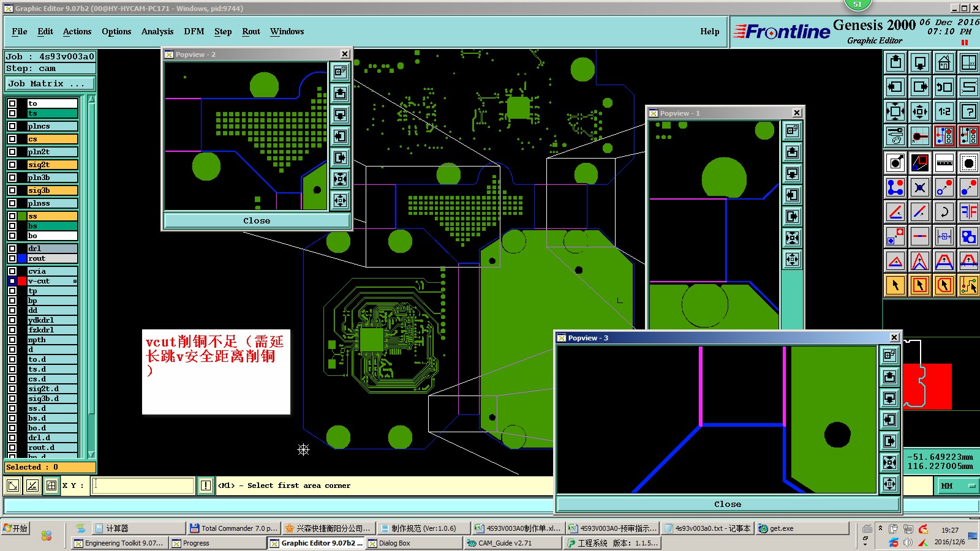Click the 1:2 zoom scale icon
Image resolution: width=980 pixels, height=551 pixels.
(x=944, y=111)
